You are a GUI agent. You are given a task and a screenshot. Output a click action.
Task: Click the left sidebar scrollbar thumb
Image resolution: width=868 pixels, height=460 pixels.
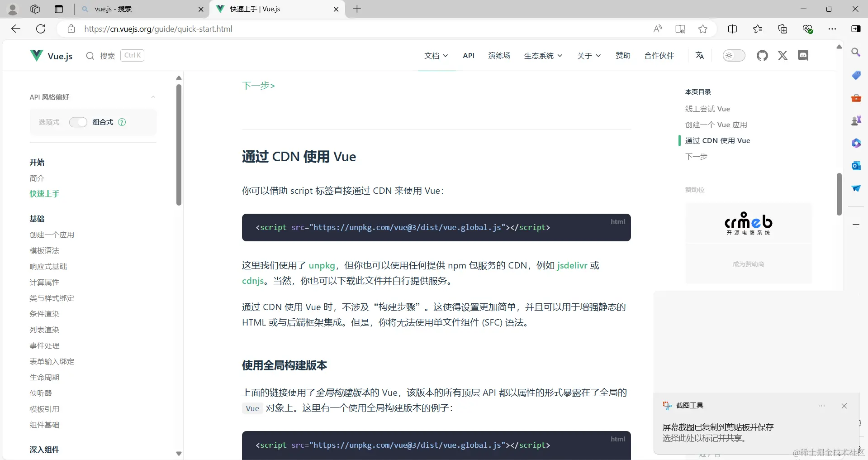[x=179, y=145]
